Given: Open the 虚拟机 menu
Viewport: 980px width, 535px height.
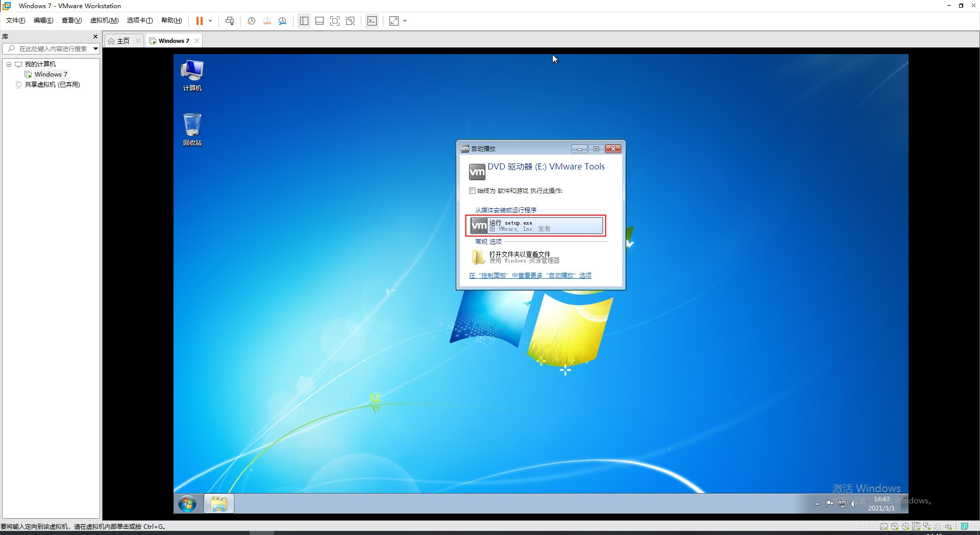Looking at the screenshot, I should [x=104, y=20].
